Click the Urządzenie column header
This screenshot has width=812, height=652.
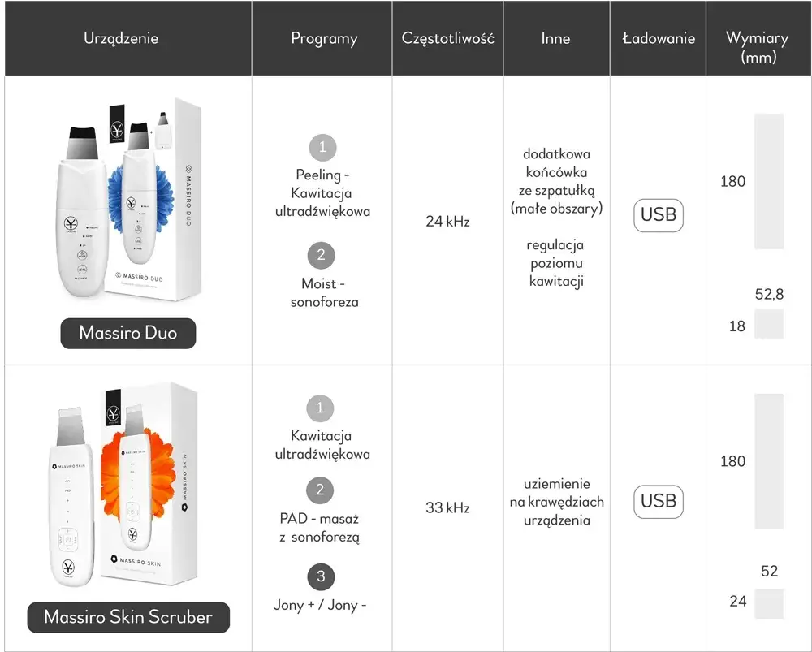[121, 38]
